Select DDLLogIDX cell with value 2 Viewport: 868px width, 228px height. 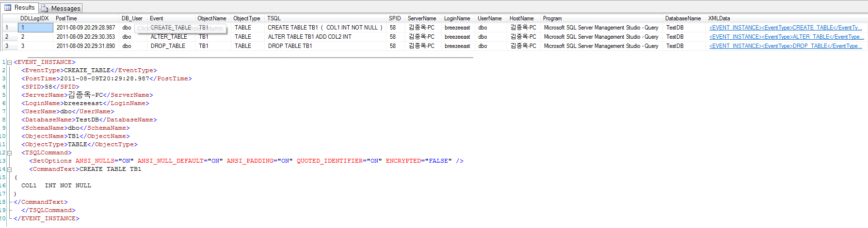coord(35,37)
